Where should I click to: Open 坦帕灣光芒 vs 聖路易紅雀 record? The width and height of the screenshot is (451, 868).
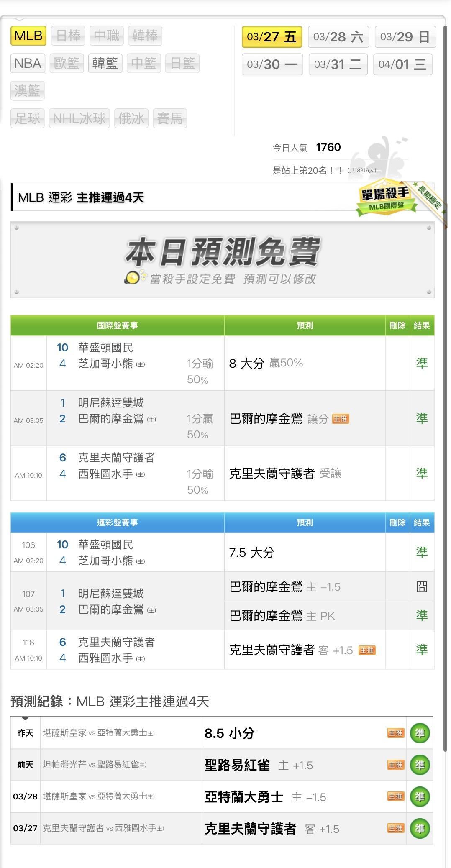[95, 765]
